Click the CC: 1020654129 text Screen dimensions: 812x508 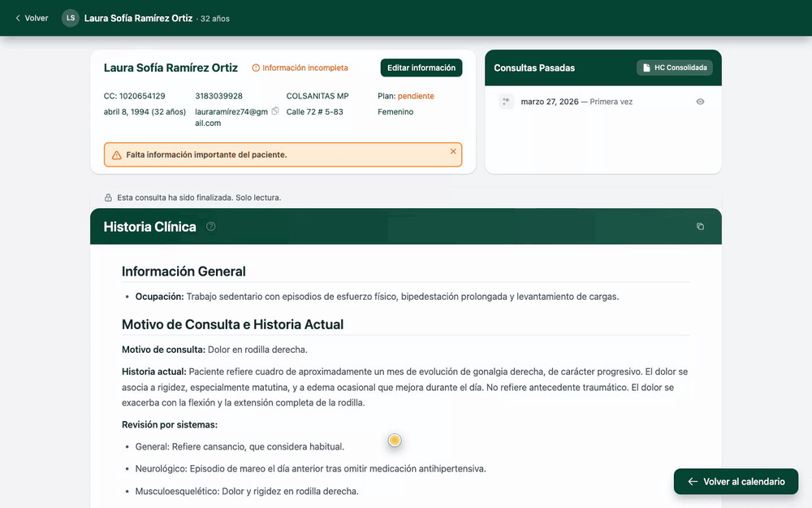click(x=134, y=96)
